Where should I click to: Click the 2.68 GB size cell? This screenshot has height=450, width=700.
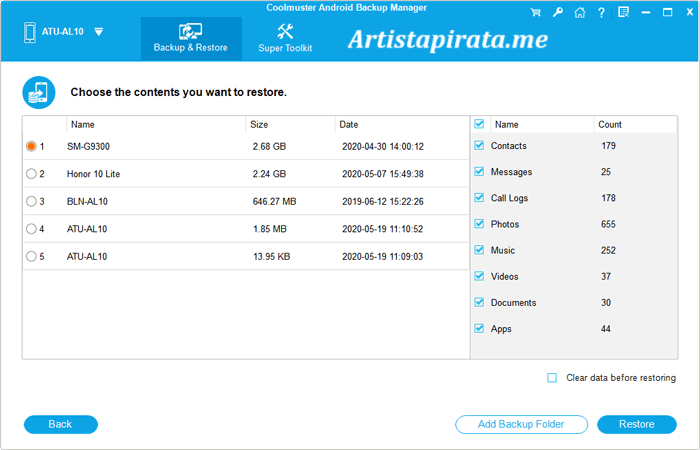point(269,146)
